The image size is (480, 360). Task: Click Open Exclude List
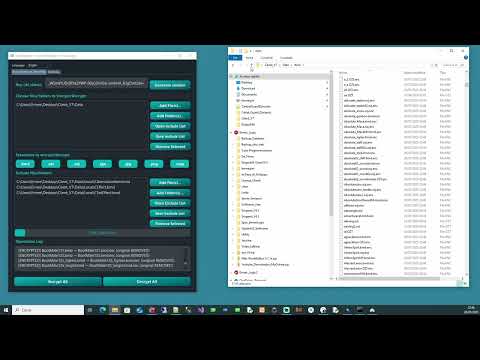170,203
